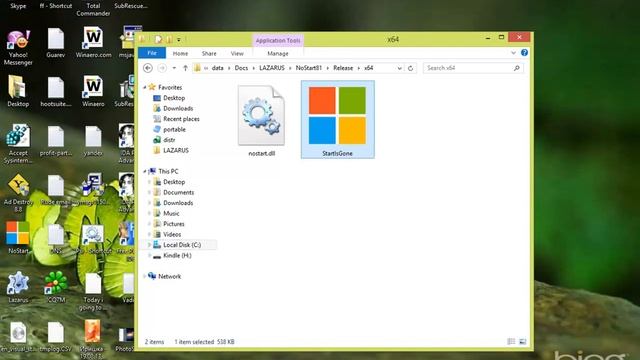The width and height of the screenshot is (640, 360).
Task: Open the Manage ribbon tab
Action: [278, 53]
